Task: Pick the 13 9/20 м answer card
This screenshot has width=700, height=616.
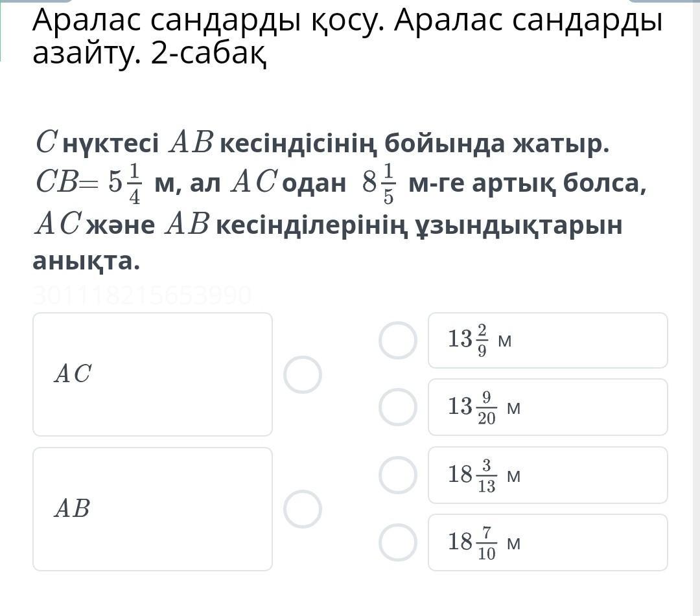Action: coord(548,407)
